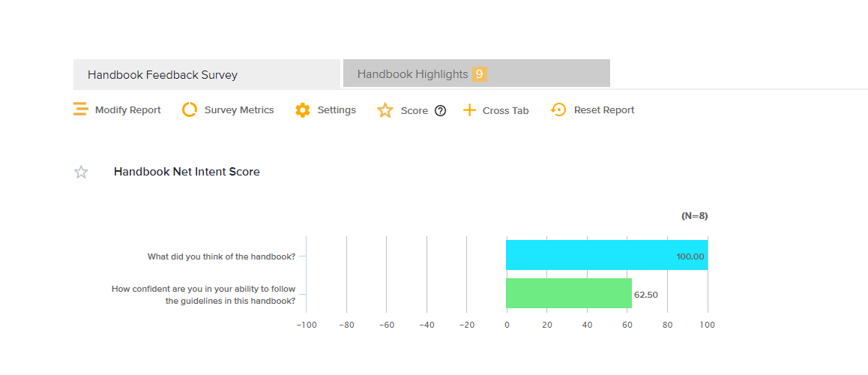Select the green 62.50 bar
The height and width of the screenshot is (375, 868).
tap(568, 293)
